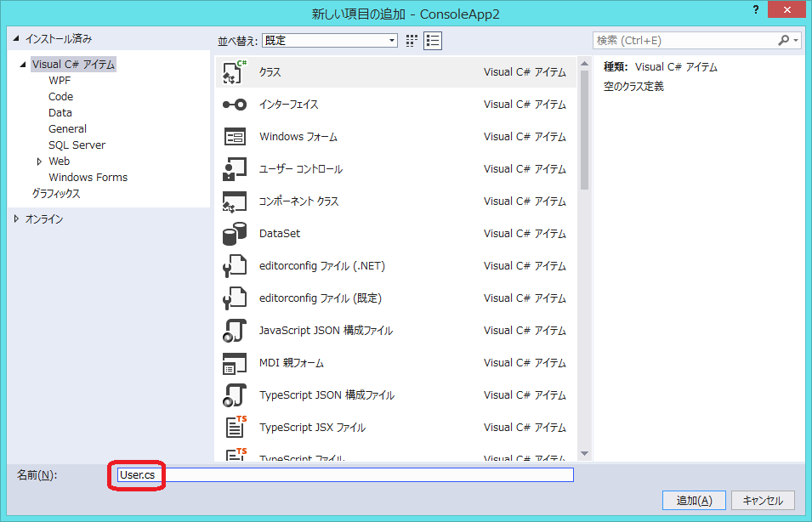Screen dimensions: 812x522
Task: Click the MDI 親フォーム item name
Action: (292, 363)
